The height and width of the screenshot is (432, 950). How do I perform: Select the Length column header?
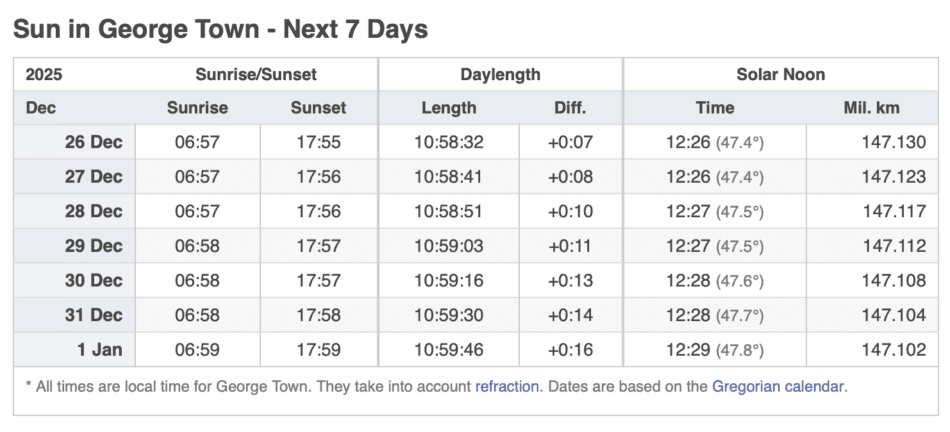pos(449,108)
